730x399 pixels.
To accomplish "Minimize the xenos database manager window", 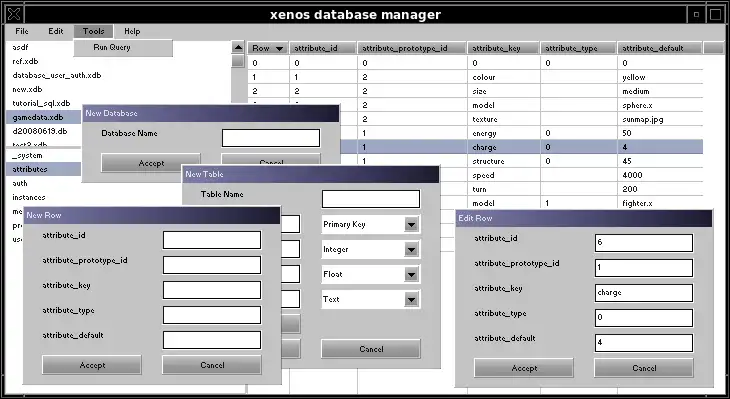I will [696, 14].
